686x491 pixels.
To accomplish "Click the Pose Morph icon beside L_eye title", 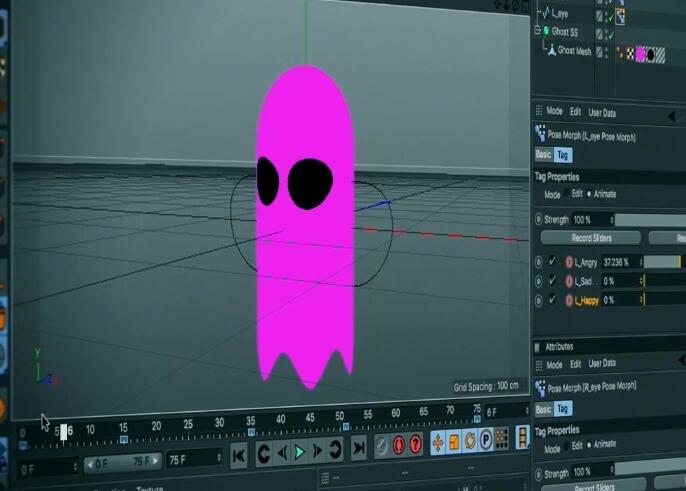I will tap(540, 133).
